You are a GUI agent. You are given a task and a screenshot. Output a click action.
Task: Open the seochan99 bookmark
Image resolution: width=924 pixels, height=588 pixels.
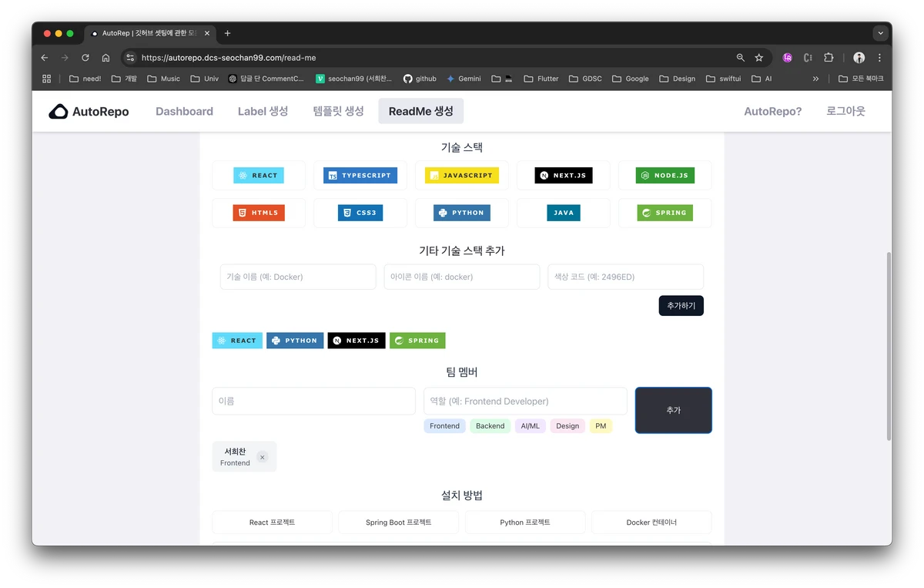354,79
